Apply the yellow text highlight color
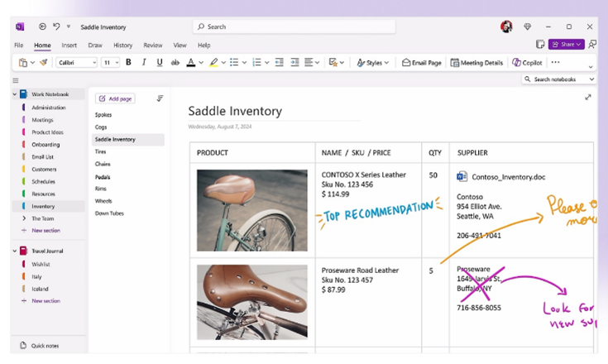 coord(213,62)
